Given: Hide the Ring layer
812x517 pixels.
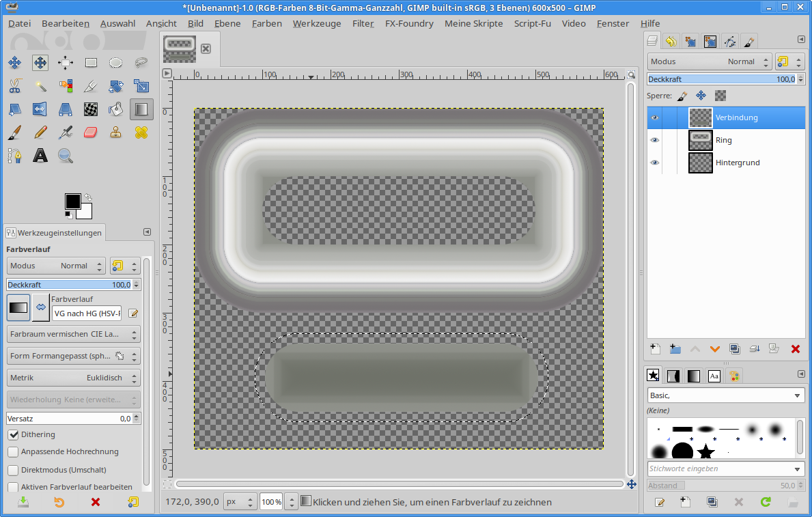Looking at the screenshot, I should coord(655,140).
